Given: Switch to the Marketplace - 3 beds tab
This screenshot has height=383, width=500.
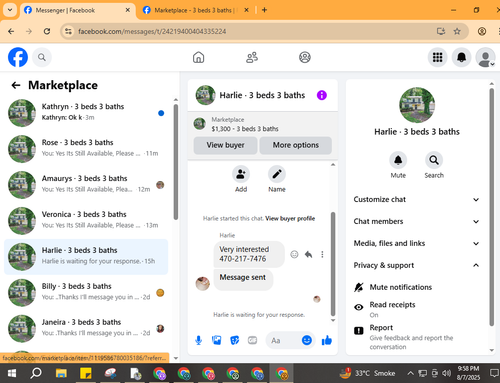Looking at the screenshot, I should click(x=196, y=10).
